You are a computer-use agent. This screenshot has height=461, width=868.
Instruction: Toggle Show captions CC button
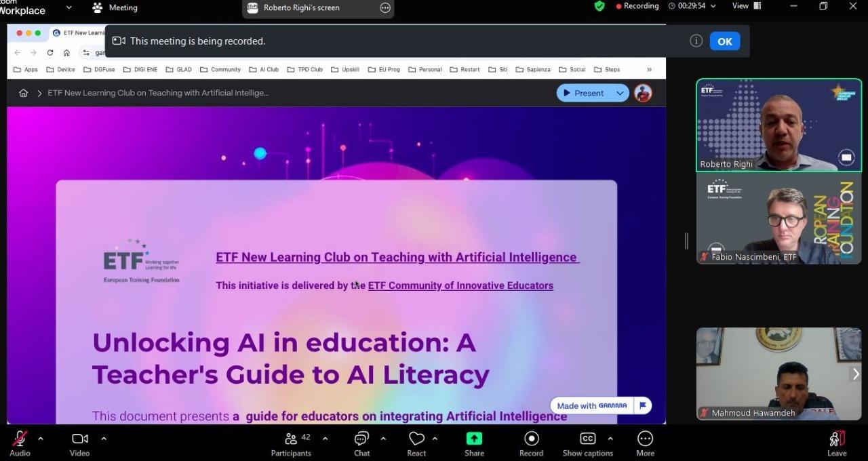[x=588, y=443]
